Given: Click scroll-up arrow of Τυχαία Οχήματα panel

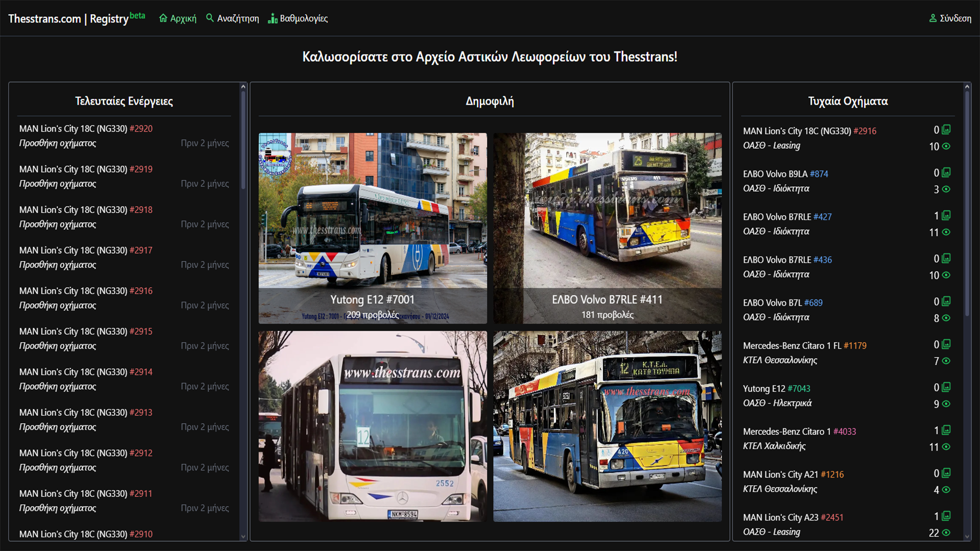Looking at the screenshot, I should pos(967,87).
